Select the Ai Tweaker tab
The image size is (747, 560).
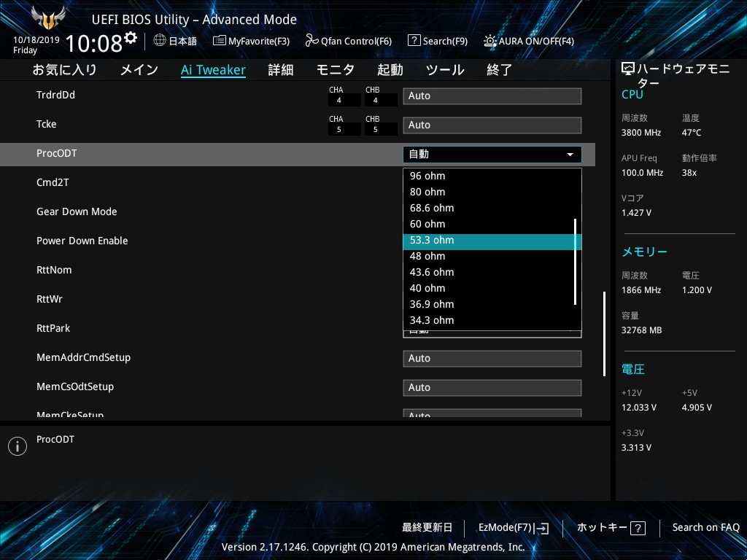point(213,70)
